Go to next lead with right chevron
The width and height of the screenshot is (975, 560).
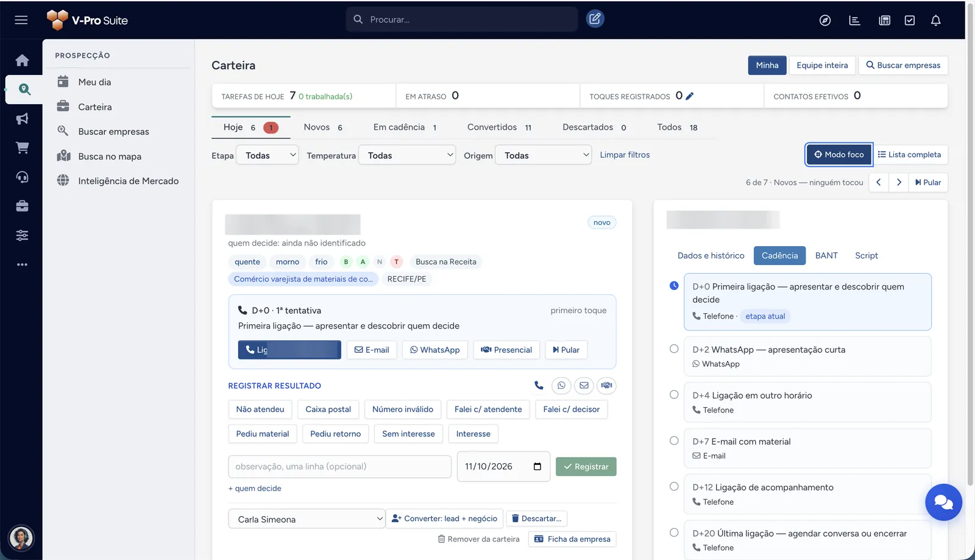[x=899, y=182]
